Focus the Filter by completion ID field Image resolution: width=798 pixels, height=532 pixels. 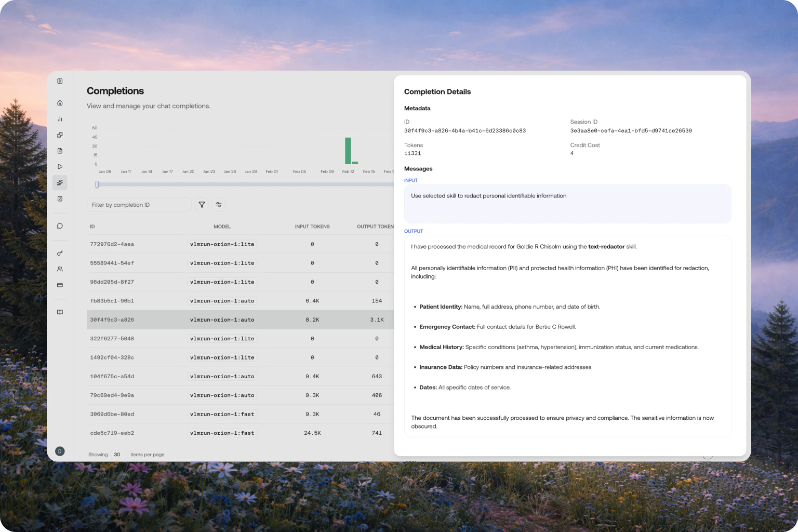(x=139, y=205)
